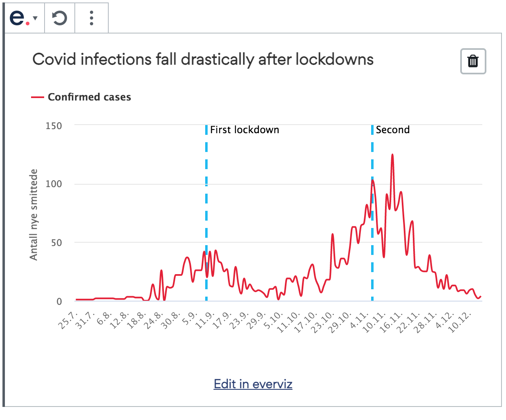The height and width of the screenshot is (420, 506).
Task: Click the 4.12. date label
Action: (445, 320)
